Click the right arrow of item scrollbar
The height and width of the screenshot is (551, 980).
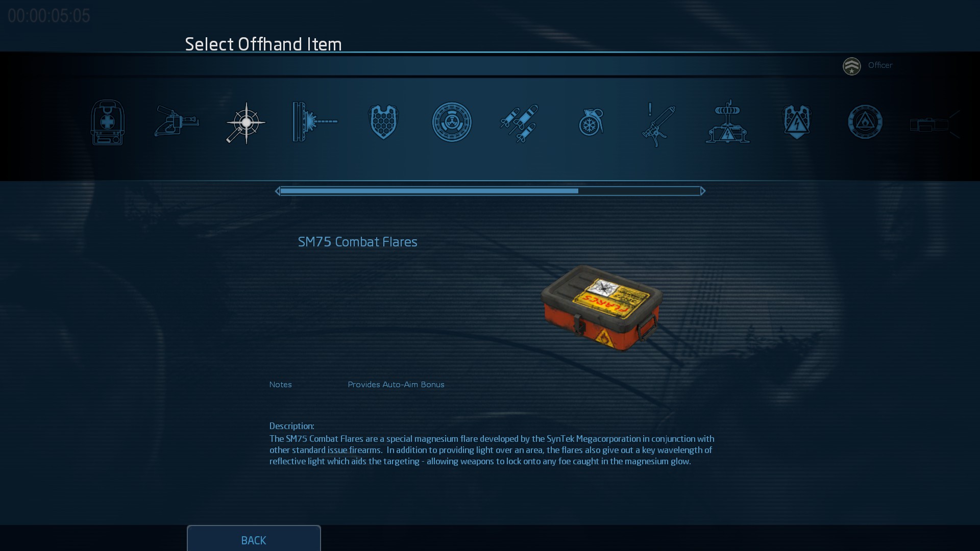click(x=703, y=191)
